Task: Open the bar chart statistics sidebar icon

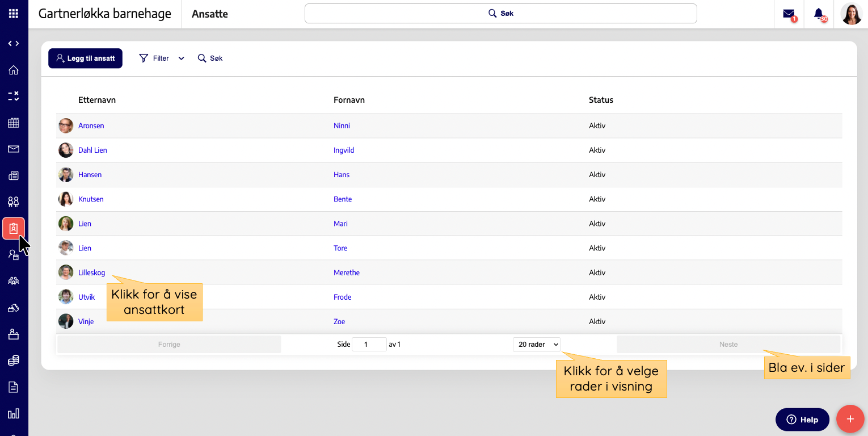Action: tap(14, 413)
